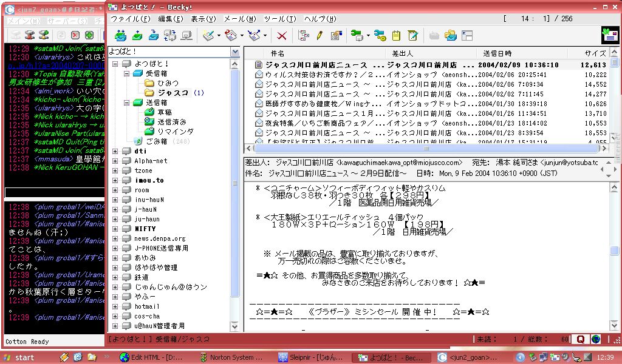The image size is (622, 364).
Task: Sort messages by サイズ column header
Action: tap(589, 53)
